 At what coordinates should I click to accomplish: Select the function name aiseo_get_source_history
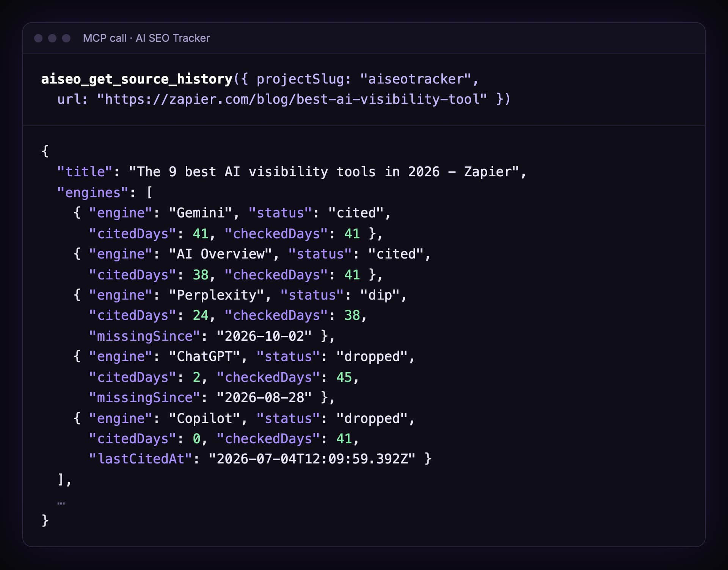[x=136, y=79]
